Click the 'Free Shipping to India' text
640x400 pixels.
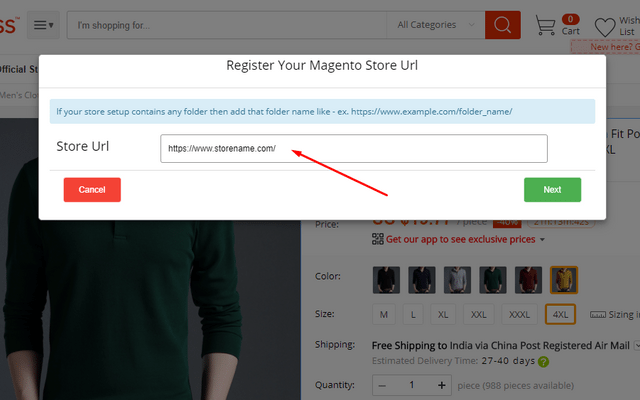[x=500, y=345]
